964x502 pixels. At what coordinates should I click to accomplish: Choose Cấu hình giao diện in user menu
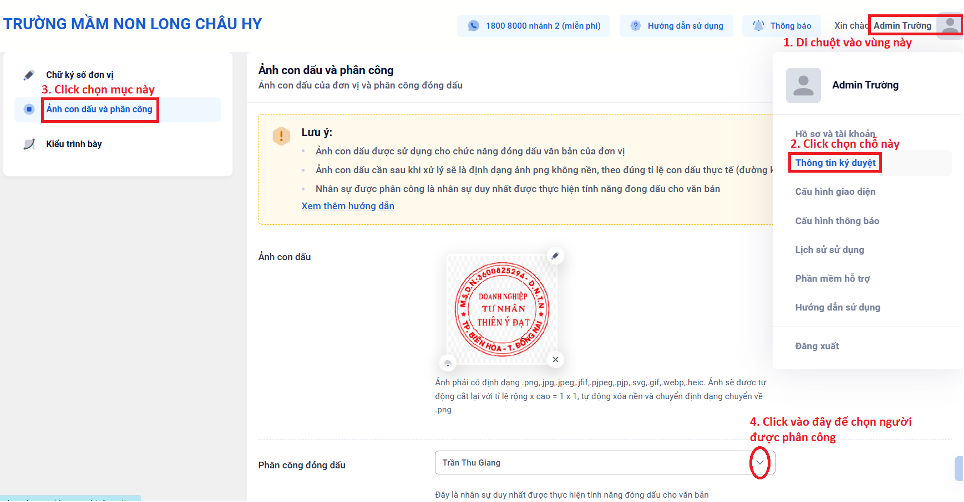(x=837, y=192)
